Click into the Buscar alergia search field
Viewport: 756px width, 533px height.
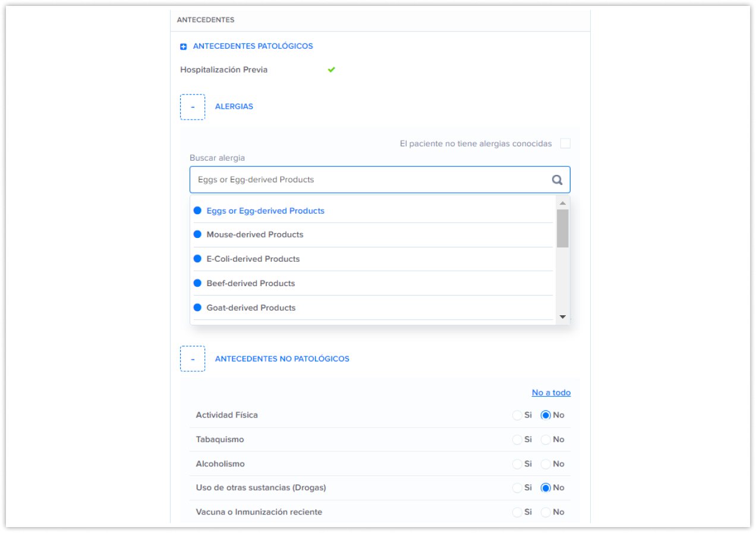pos(368,180)
